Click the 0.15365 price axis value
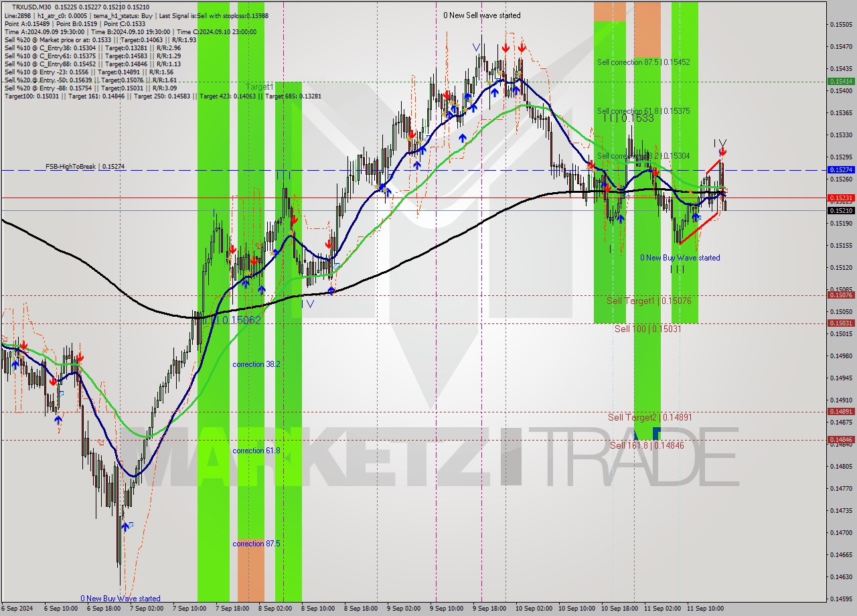This screenshot has width=857, height=616. [841, 113]
